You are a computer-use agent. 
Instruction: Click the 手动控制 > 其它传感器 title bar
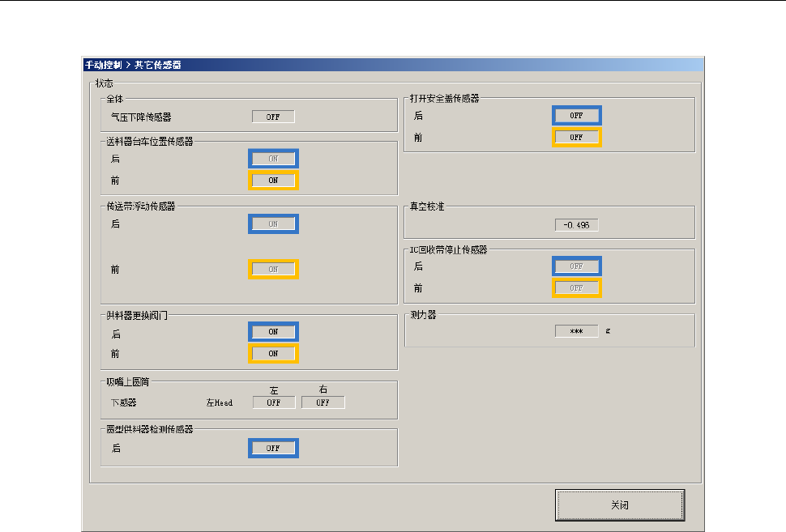click(393, 65)
